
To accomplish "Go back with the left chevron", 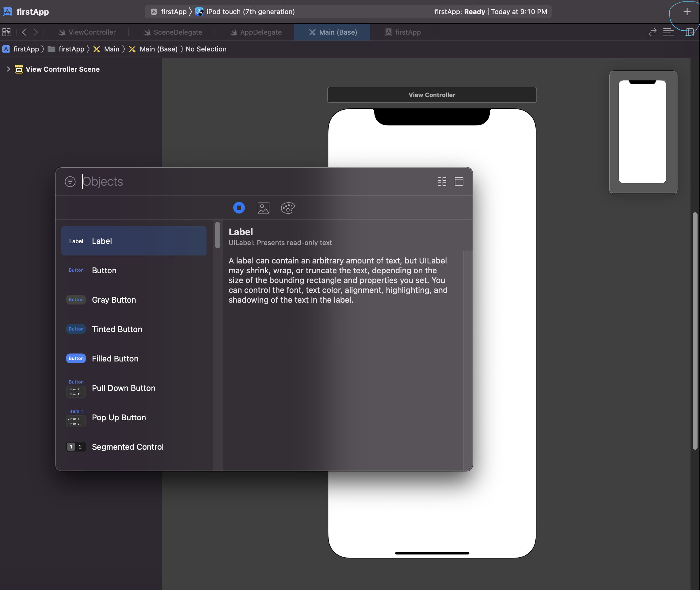I will 24,32.
